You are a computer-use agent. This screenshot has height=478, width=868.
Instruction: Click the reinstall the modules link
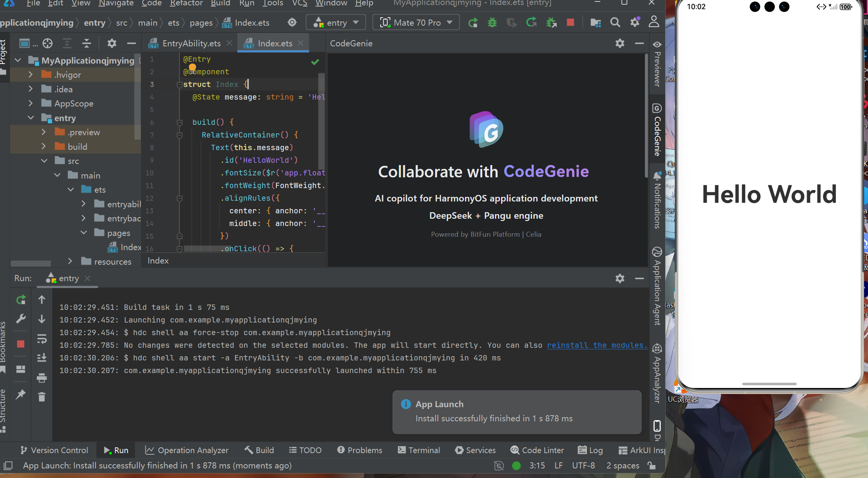coord(597,345)
